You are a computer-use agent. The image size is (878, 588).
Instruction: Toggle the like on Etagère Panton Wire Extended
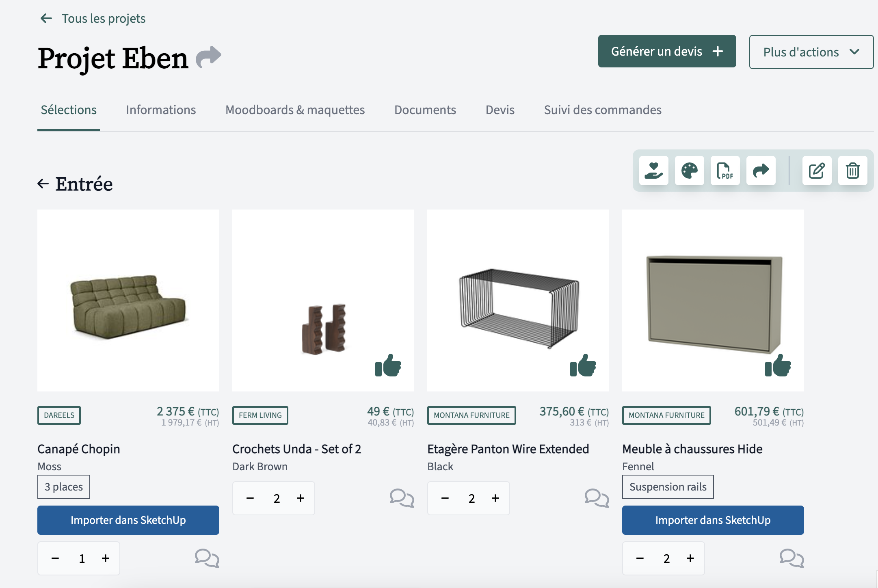584,366
